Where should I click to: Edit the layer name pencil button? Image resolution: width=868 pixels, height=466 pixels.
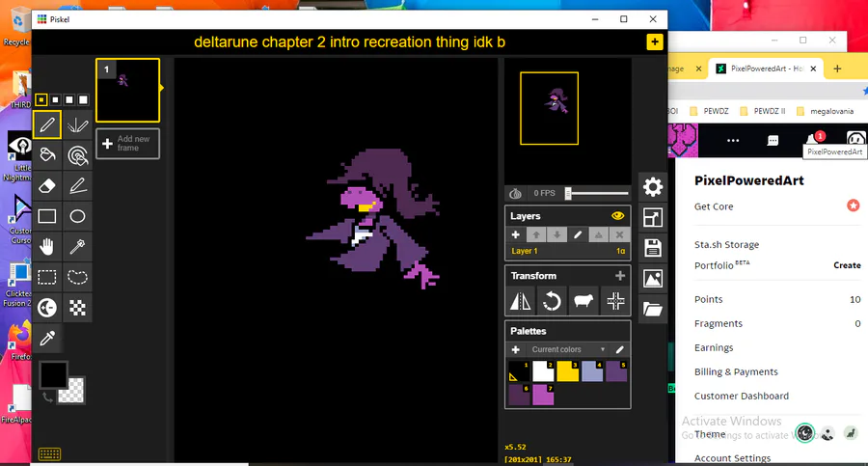[578, 235]
